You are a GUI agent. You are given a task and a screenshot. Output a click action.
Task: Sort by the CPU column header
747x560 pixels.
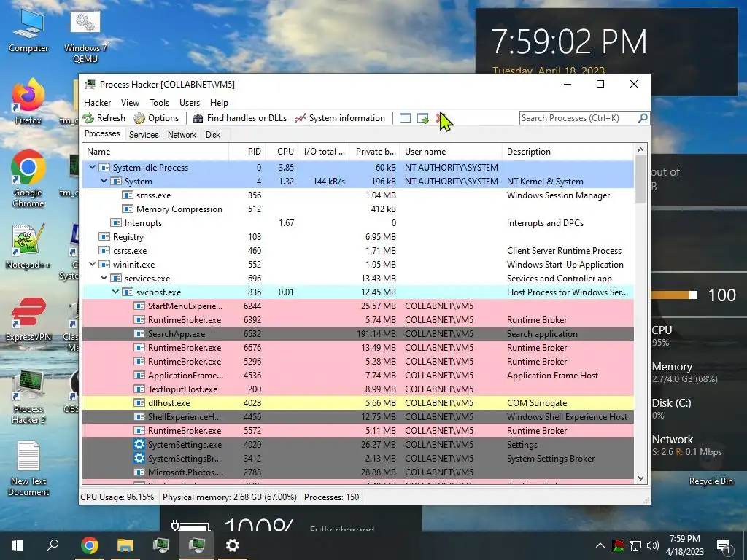(282, 152)
